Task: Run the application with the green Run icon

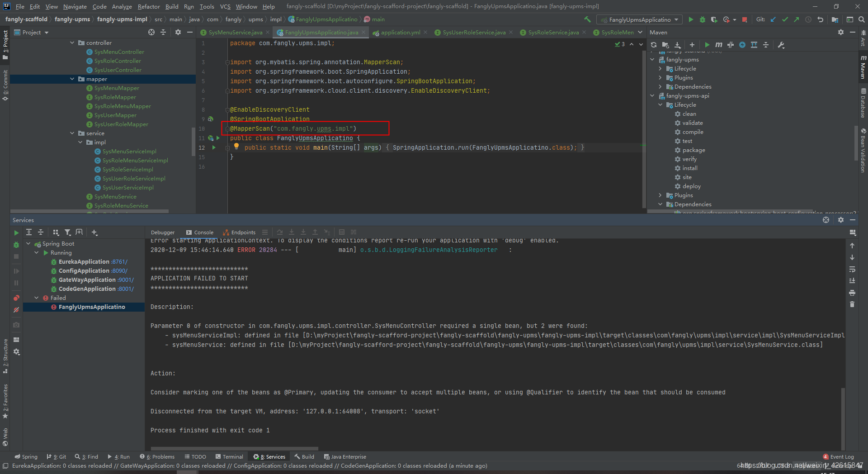Action: [x=691, y=19]
